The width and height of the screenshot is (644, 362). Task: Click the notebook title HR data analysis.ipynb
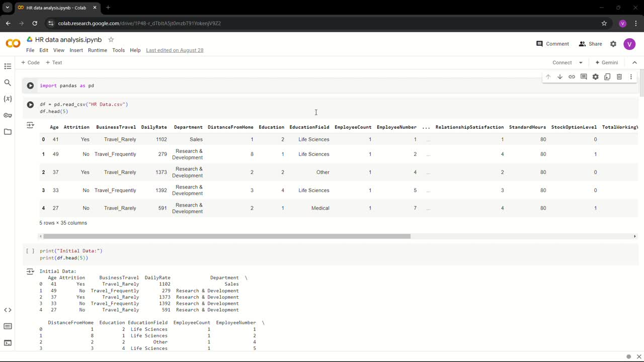68,40
